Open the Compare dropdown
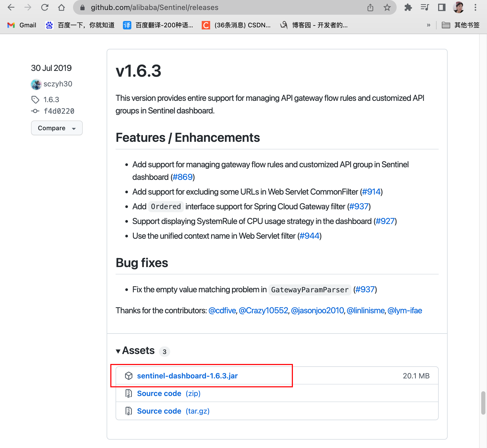This screenshot has width=487, height=448. [x=57, y=128]
